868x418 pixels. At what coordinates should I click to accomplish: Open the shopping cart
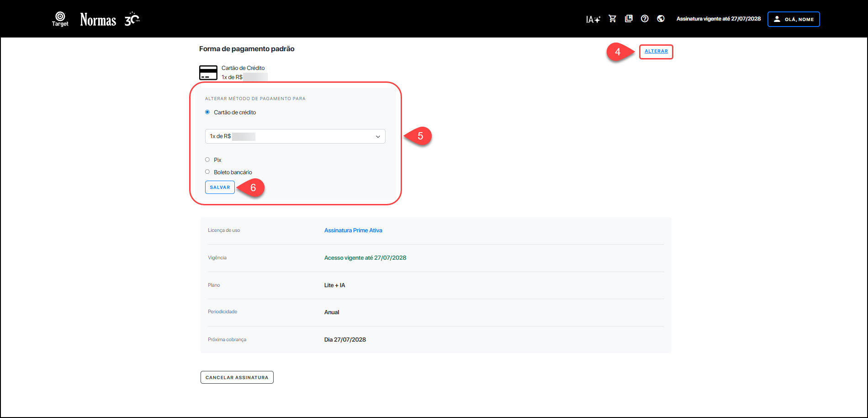tap(613, 19)
